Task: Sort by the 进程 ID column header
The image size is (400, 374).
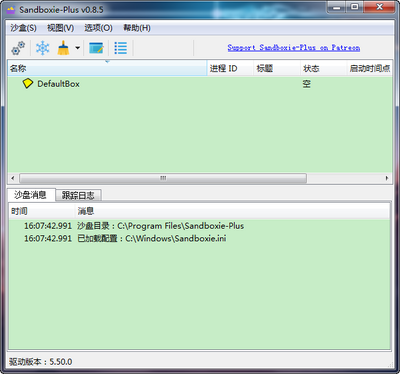Action: tap(230, 68)
